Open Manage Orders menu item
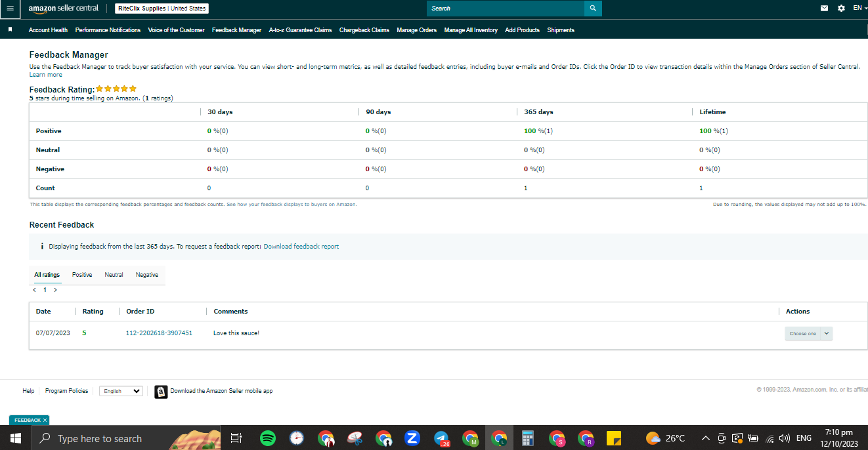 [x=416, y=30]
